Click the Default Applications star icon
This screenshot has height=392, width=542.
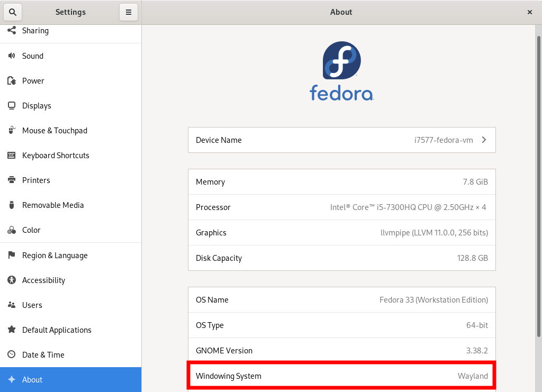point(12,330)
